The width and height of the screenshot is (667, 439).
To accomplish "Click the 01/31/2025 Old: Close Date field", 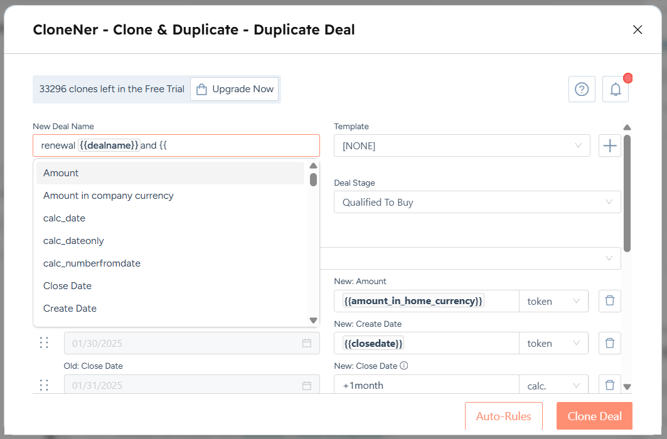I will tap(191, 385).
